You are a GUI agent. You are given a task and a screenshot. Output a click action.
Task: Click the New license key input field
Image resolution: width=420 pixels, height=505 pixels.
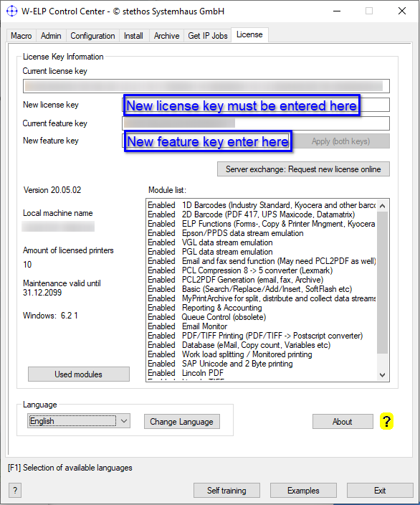point(256,105)
